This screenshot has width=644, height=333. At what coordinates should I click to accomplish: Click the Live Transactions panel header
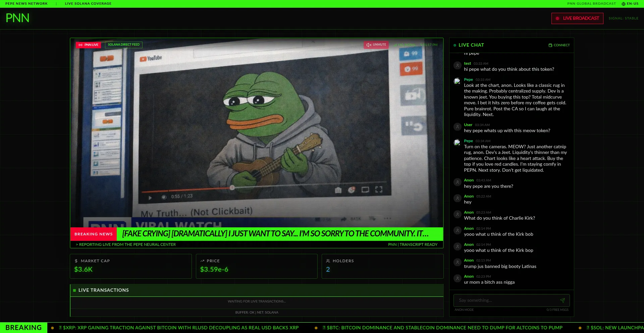click(x=257, y=290)
